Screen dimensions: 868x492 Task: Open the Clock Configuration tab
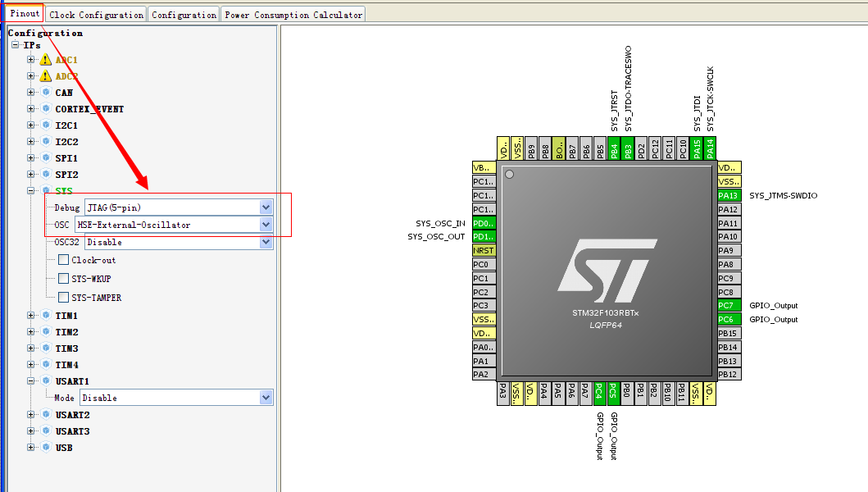click(96, 15)
